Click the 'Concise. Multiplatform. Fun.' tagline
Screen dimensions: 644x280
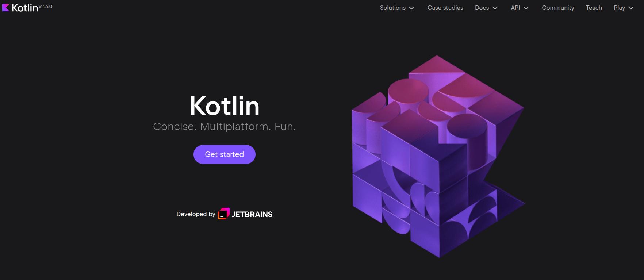[x=224, y=127]
